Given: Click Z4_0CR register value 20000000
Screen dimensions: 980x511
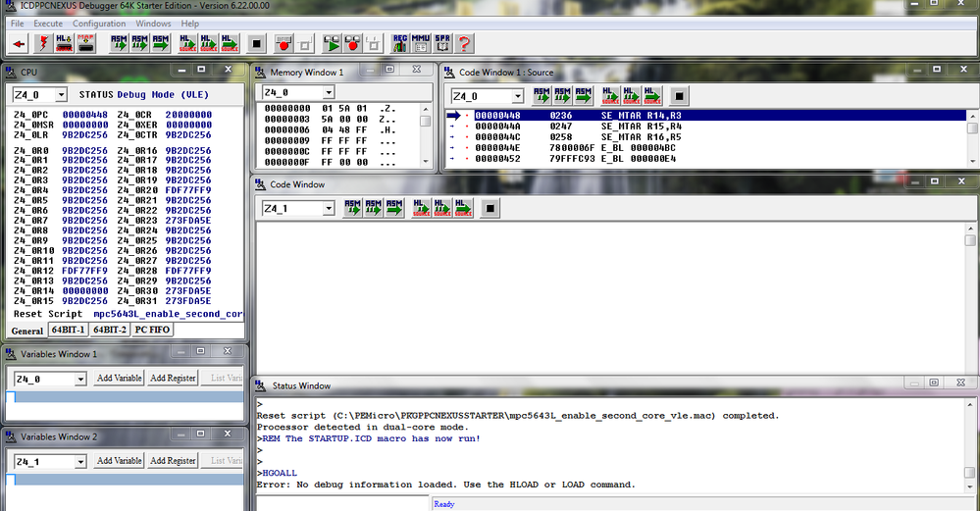Looking at the screenshot, I should point(188,115).
